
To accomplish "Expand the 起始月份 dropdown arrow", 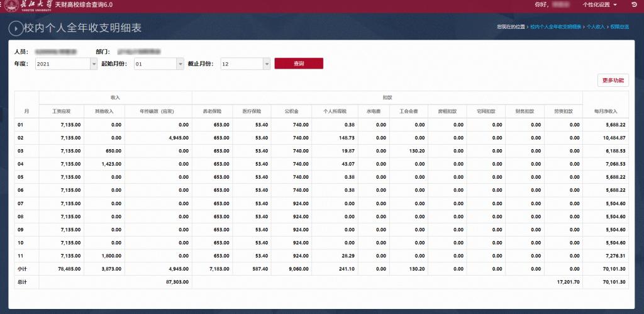I will 180,64.
